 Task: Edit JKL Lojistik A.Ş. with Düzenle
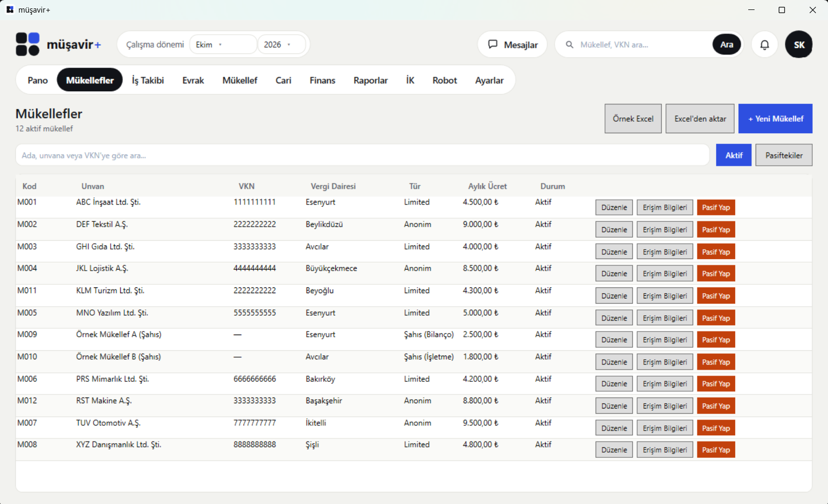614,274
